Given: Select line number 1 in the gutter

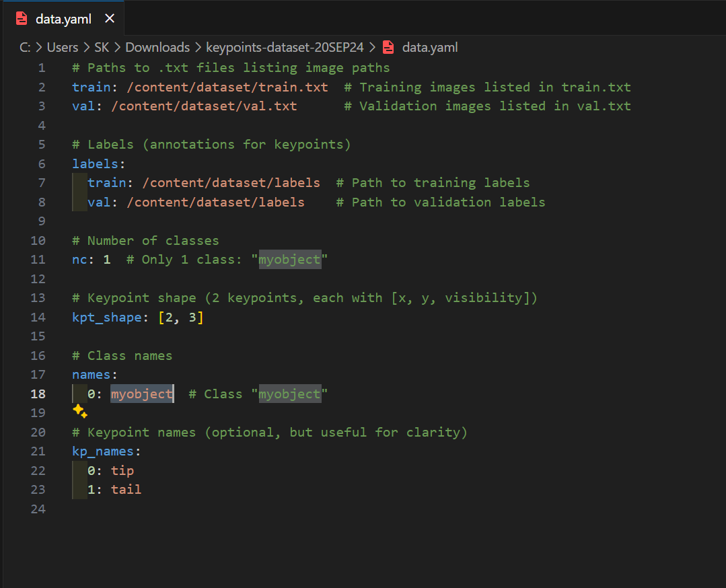Looking at the screenshot, I should (x=42, y=67).
